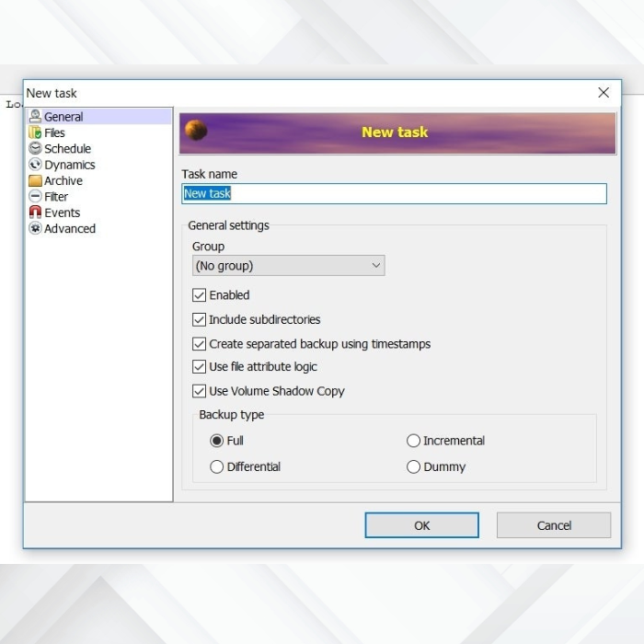This screenshot has height=644, width=644.
Task: Uncheck Use Volume Shadow Copy
Action: click(x=200, y=391)
